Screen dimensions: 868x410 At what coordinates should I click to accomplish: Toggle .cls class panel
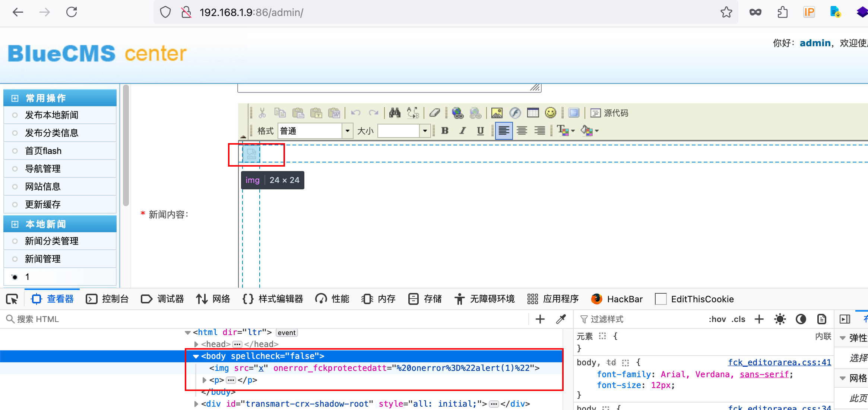coord(738,319)
